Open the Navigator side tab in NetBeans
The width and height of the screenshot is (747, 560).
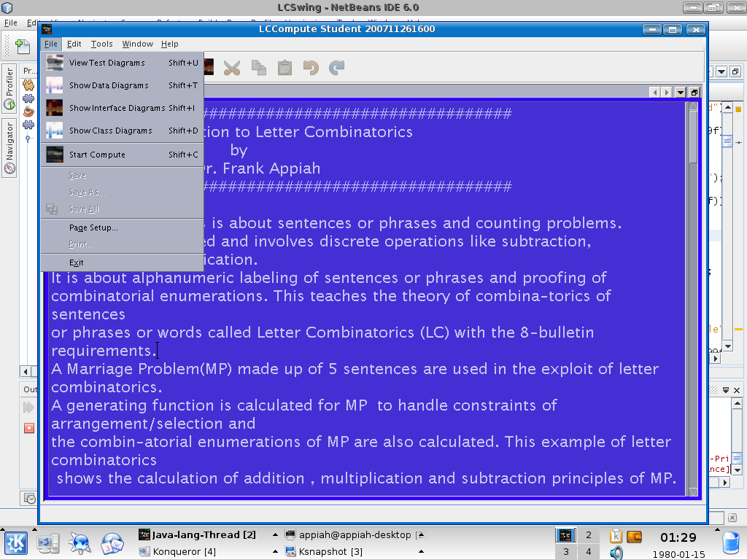(x=9, y=148)
